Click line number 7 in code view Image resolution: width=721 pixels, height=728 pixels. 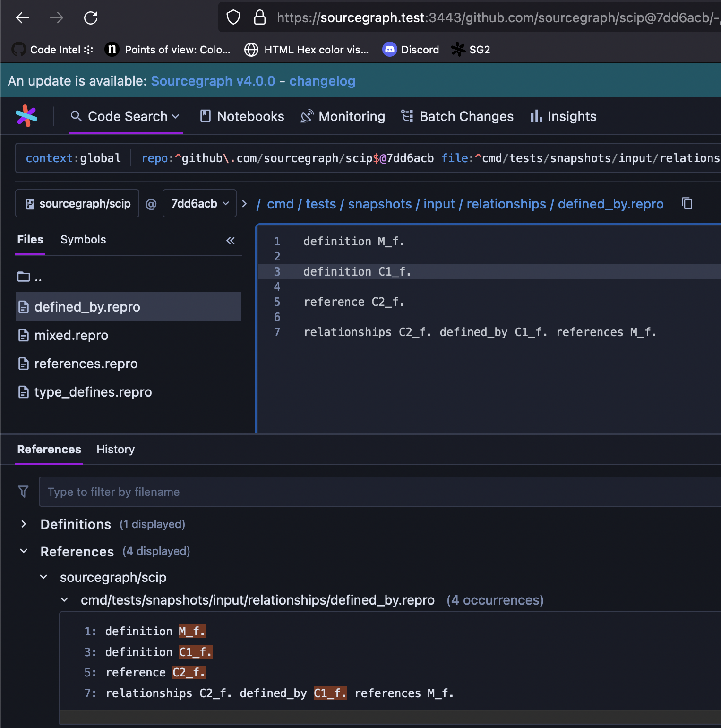click(x=277, y=332)
